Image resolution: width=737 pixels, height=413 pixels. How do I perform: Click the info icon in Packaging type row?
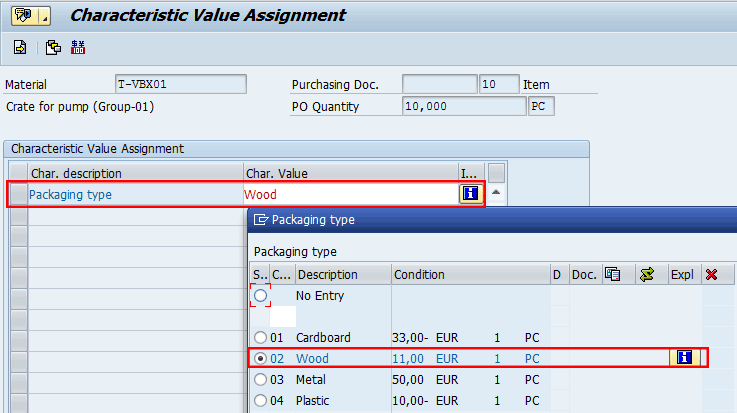pos(469,194)
